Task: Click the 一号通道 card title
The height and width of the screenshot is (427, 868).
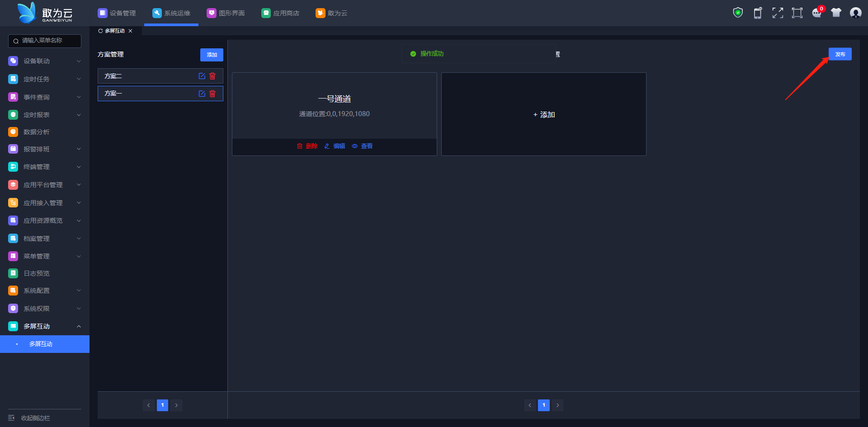Action: tap(335, 99)
